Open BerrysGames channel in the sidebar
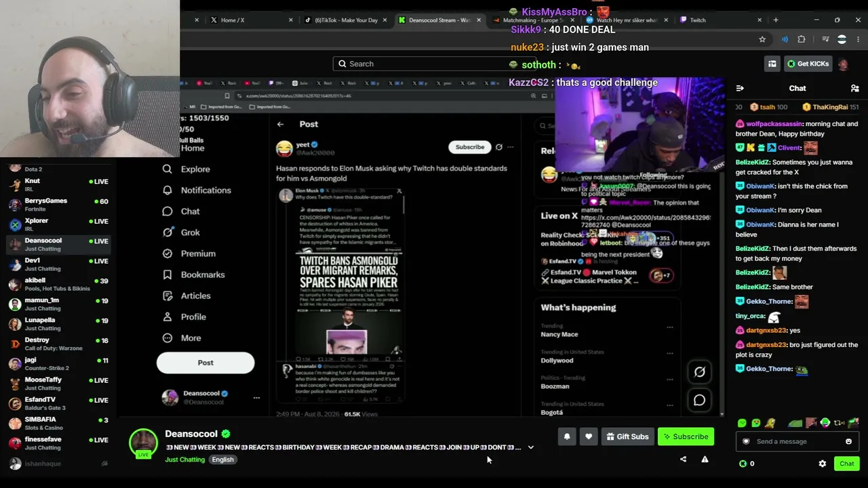 [x=58, y=204]
